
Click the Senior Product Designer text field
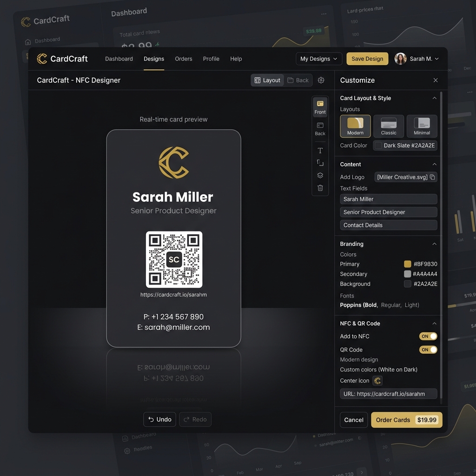click(389, 212)
